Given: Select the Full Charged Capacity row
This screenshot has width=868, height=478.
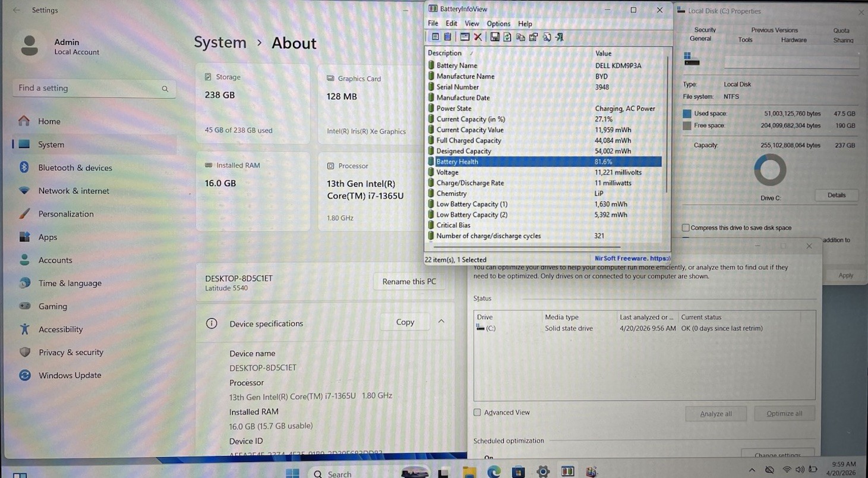Looking at the screenshot, I should click(x=544, y=140).
